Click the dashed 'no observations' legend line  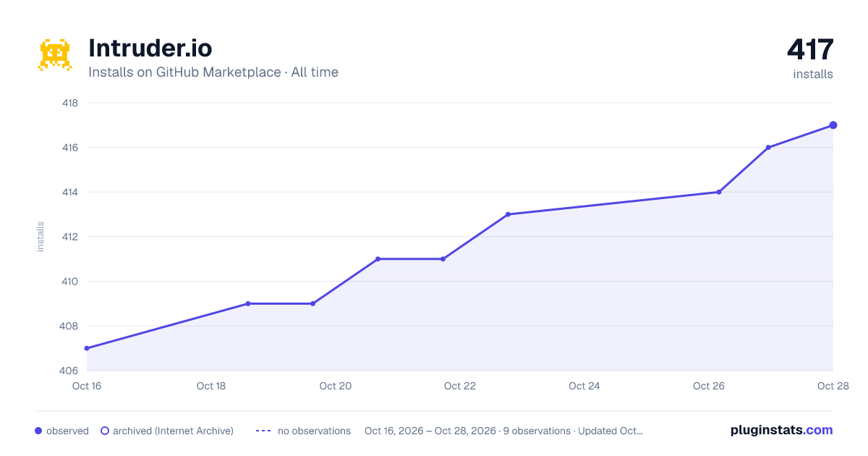pyautogui.click(x=263, y=431)
